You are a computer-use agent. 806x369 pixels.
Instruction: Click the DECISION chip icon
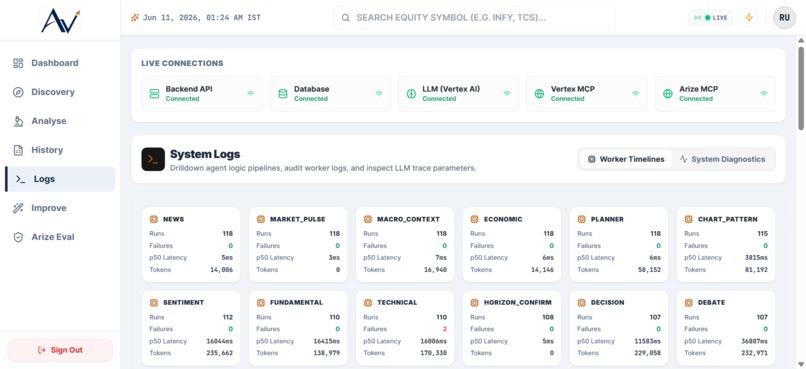[581, 303]
